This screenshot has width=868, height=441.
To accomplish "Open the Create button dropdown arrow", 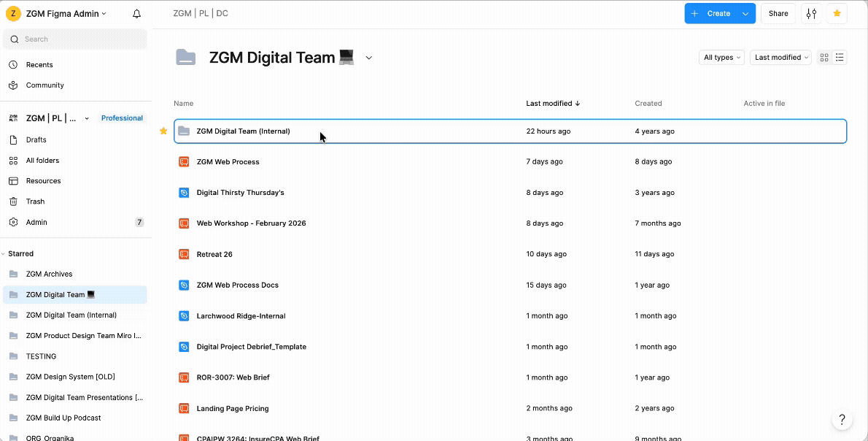I will point(745,13).
